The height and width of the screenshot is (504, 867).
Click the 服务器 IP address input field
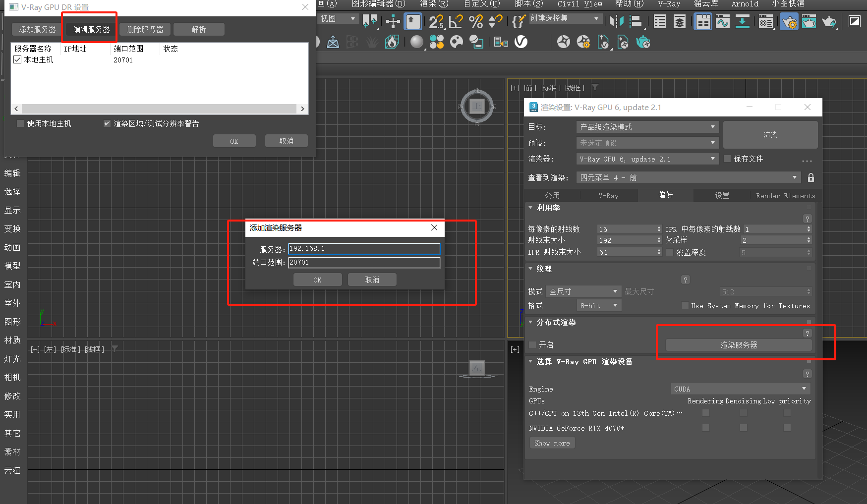364,249
